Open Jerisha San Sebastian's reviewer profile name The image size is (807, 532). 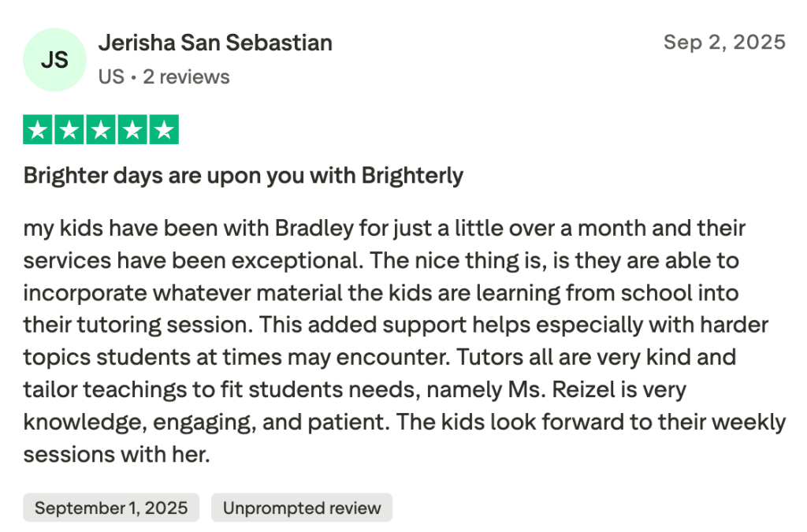click(x=214, y=43)
